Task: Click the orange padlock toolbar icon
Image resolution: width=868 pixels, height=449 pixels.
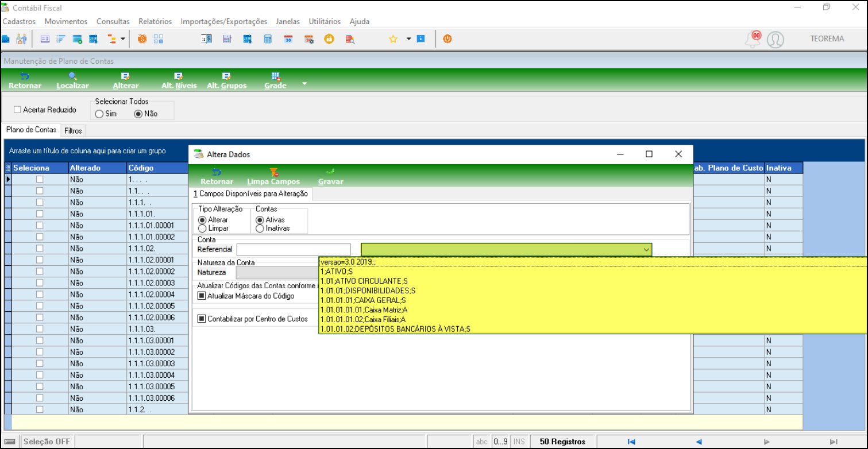Action: pyautogui.click(x=329, y=39)
